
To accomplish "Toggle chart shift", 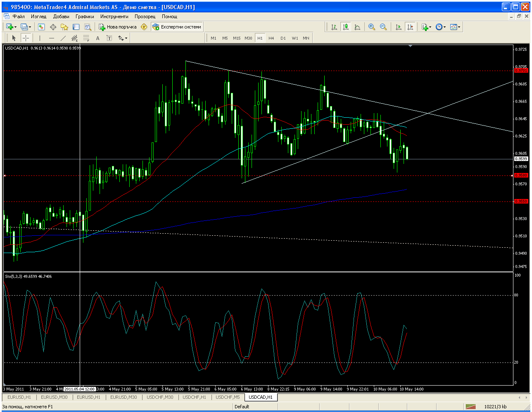I will pyautogui.click(x=410, y=27).
